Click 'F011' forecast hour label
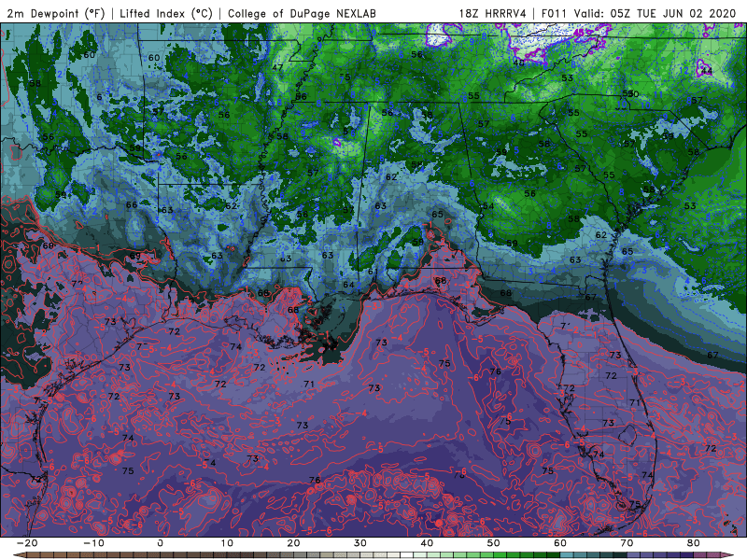This screenshot has width=747, height=560. (x=554, y=13)
